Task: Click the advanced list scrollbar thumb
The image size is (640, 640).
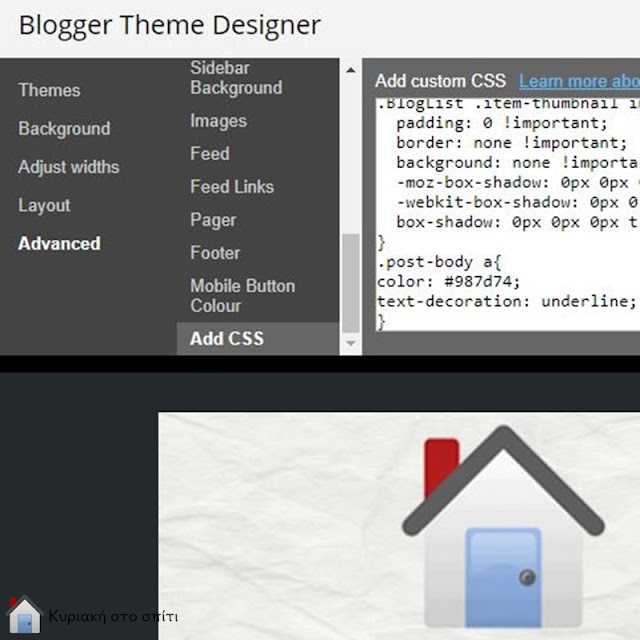Action: pyautogui.click(x=351, y=283)
